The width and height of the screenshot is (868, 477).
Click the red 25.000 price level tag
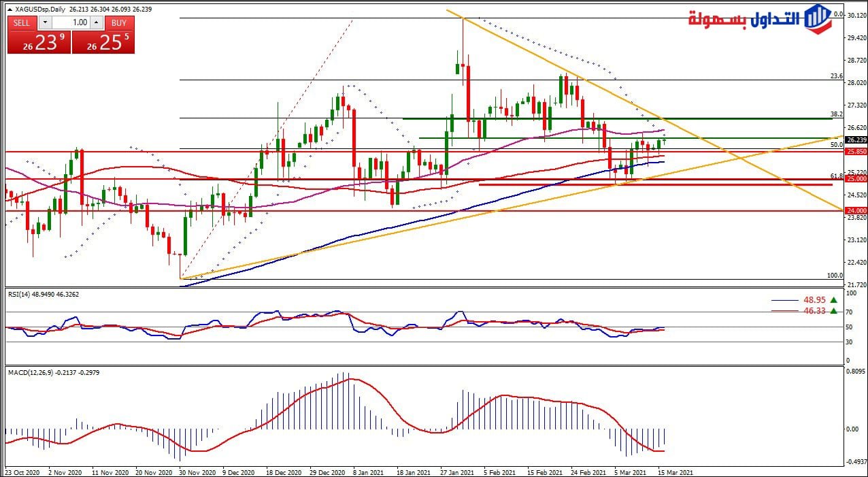coord(855,179)
